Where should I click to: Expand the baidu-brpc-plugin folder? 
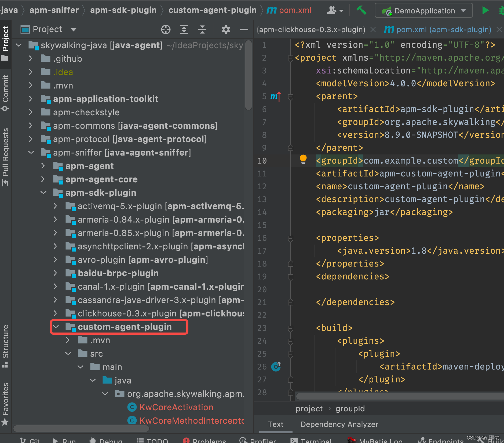(55, 273)
